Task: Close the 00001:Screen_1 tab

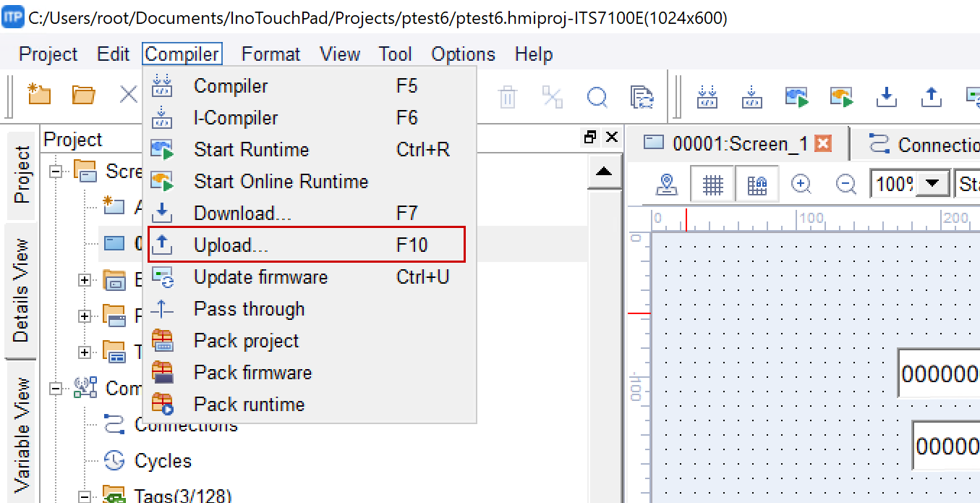Action: point(822,143)
